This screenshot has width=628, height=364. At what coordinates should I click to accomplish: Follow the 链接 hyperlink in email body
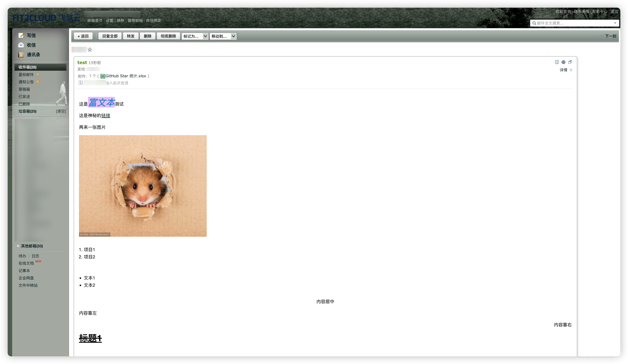[106, 116]
